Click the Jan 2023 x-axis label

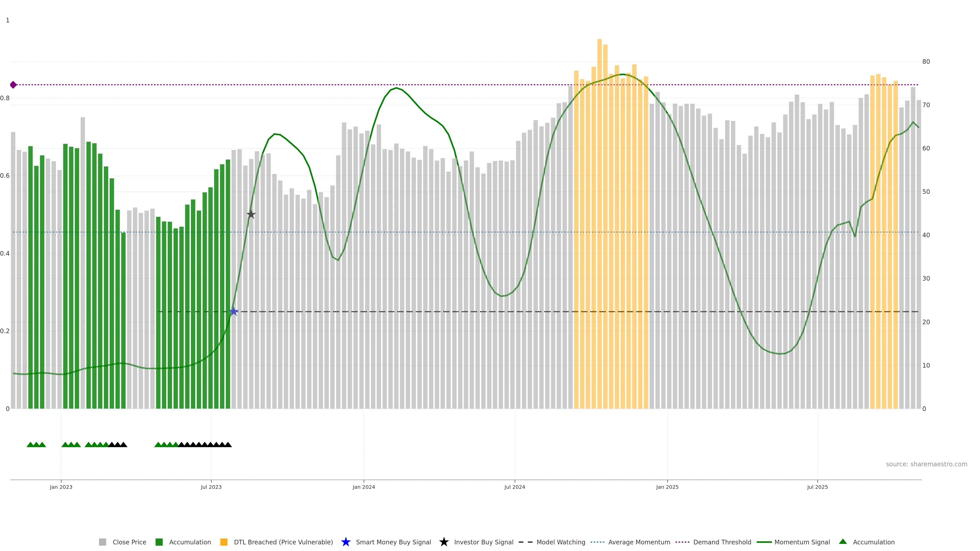click(61, 487)
